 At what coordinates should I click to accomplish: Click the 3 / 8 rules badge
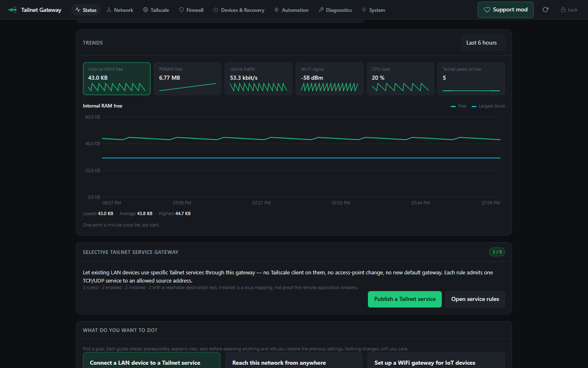coord(497,252)
